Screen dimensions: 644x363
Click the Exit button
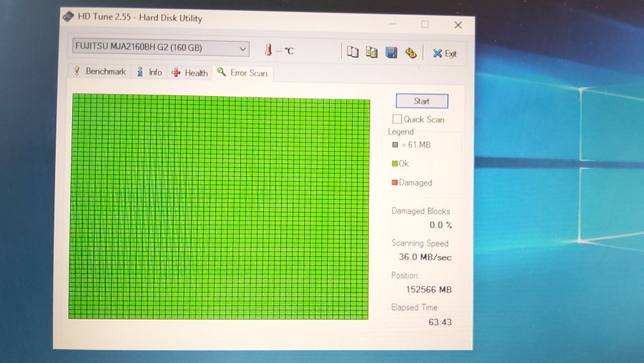pos(445,54)
